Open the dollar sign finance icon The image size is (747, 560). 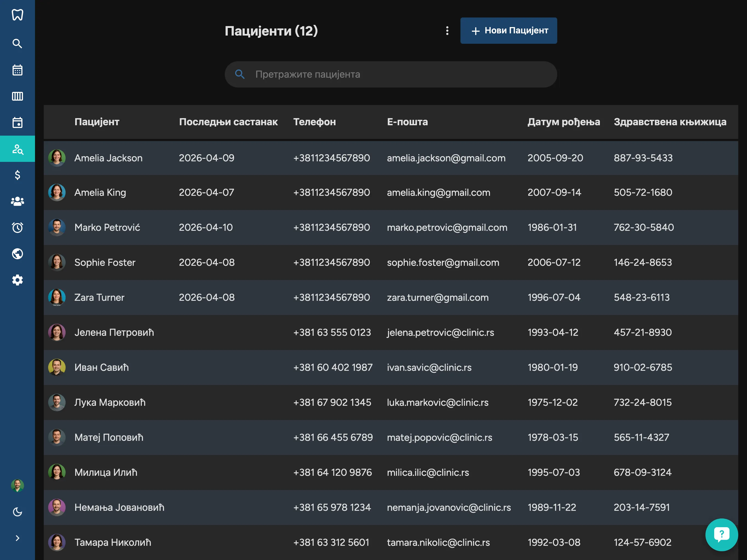(17, 175)
